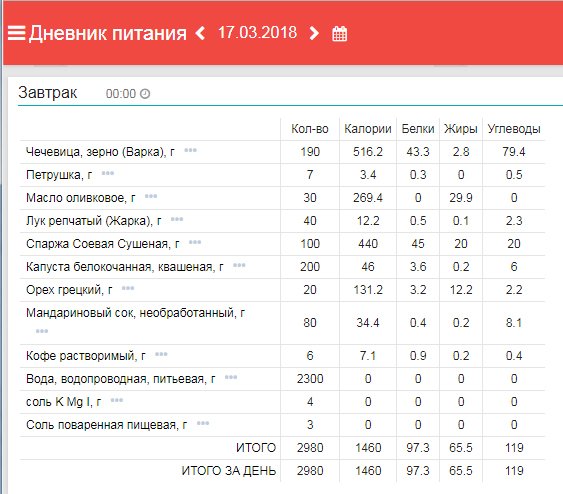
Task: Edit the breakfast time 00:00 field
Action: [121, 94]
